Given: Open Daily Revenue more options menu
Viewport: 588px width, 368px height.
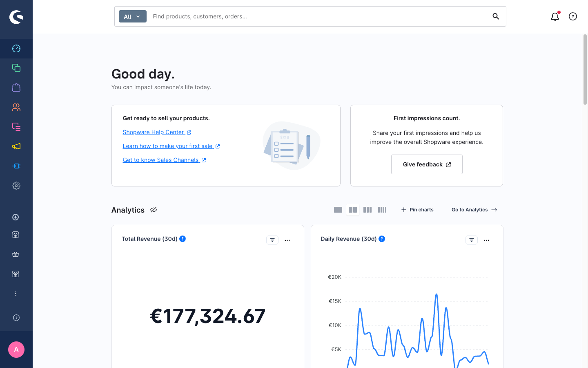Looking at the screenshot, I should 486,240.
